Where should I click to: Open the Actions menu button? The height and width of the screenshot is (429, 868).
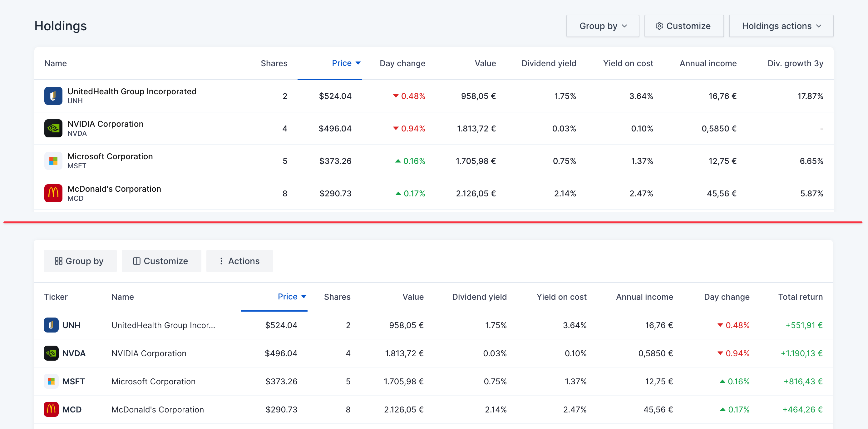(239, 261)
